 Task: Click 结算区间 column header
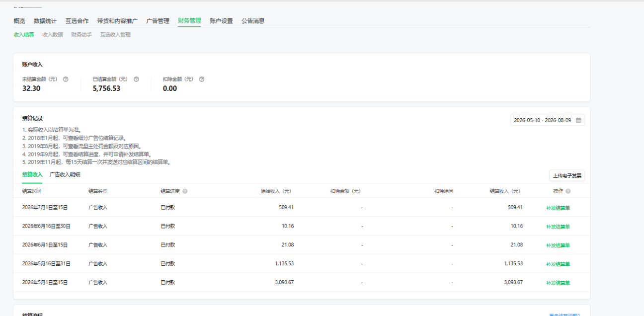pyautogui.click(x=32, y=191)
